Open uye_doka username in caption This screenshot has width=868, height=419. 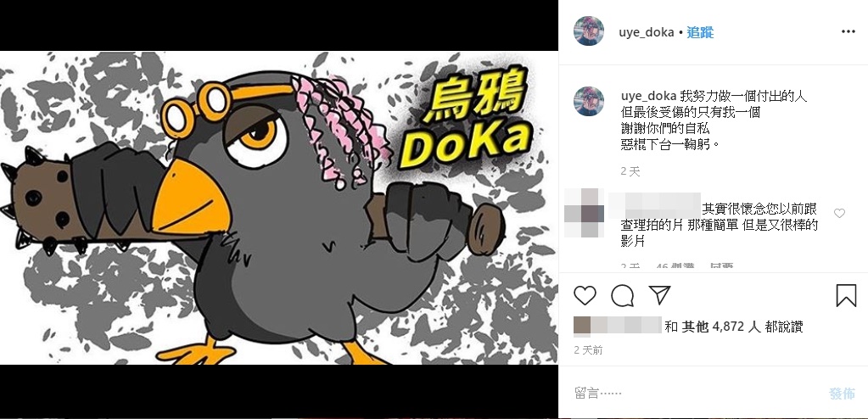pyautogui.click(x=648, y=97)
